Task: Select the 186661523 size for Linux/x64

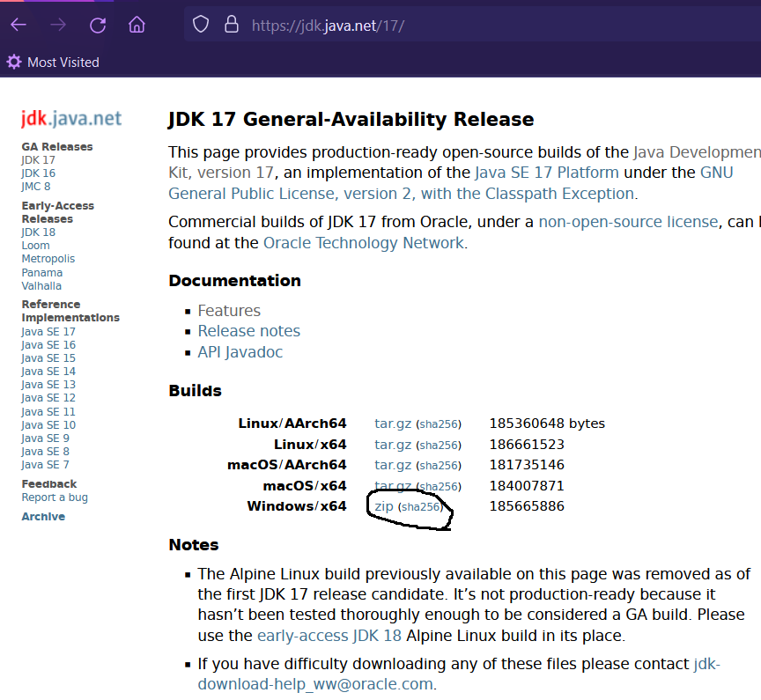Action: [527, 445]
